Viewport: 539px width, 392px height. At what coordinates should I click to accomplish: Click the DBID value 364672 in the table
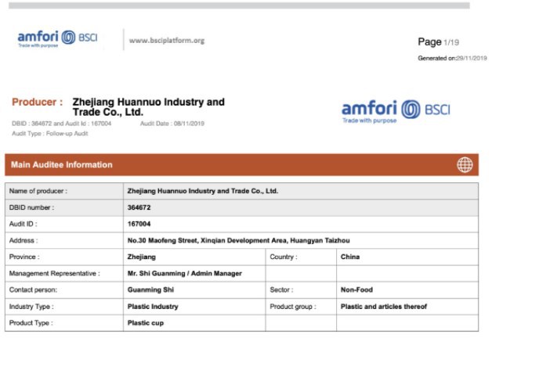pyautogui.click(x=139, y=207)
